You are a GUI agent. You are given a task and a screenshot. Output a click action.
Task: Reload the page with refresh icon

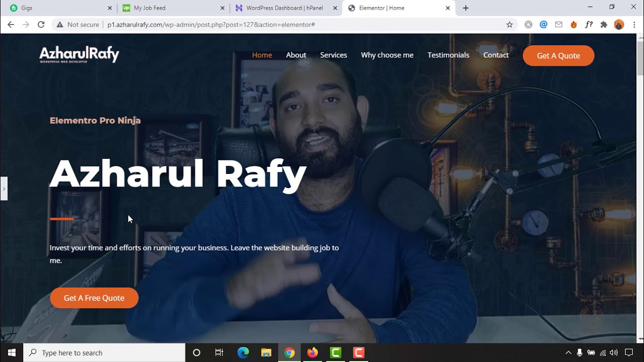click(x=41, y=25)
